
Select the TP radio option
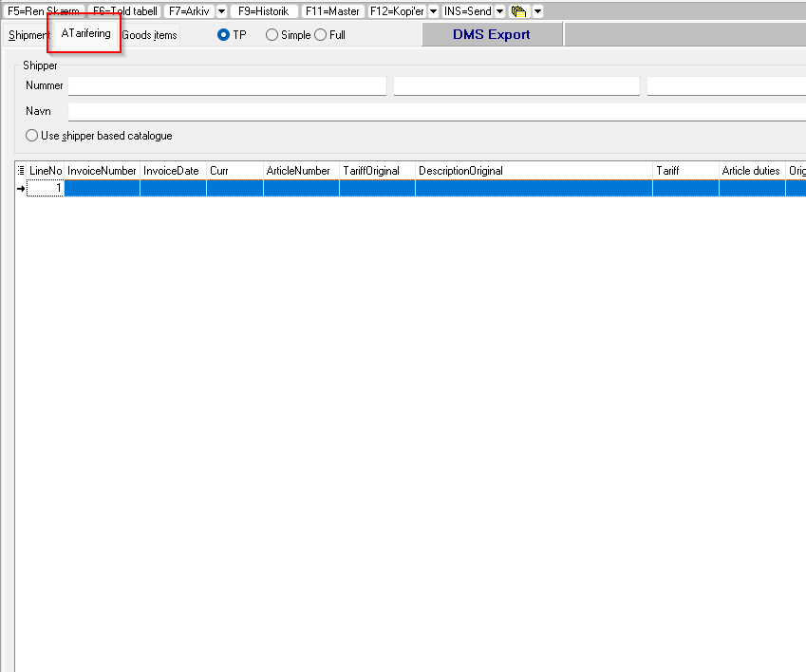point(224,35)
